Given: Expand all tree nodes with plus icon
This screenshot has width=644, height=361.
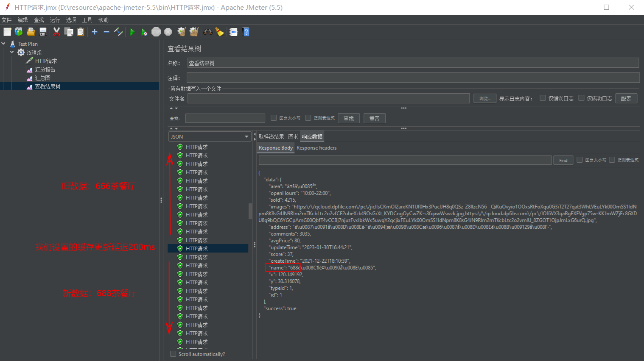Looking at the screenshot, I should pyautogui.click(x=95, y=32).
